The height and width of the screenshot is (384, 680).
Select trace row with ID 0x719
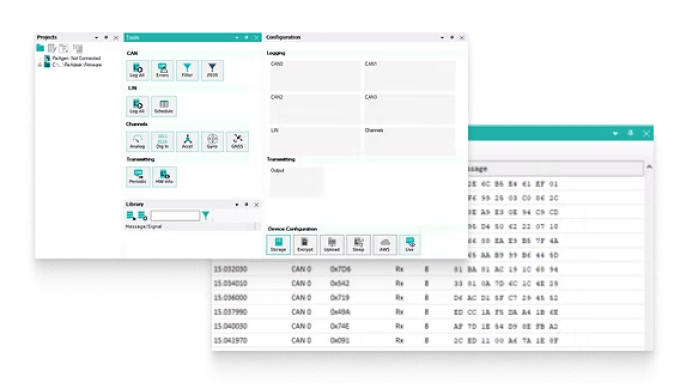(428, 298)
